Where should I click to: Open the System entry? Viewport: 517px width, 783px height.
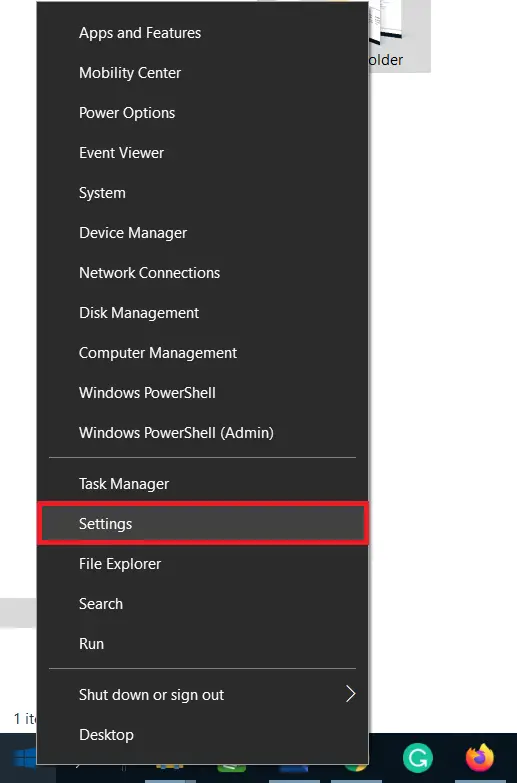point(202,193)
